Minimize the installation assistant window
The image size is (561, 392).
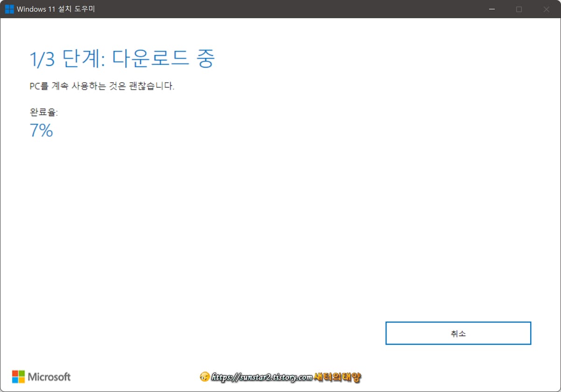492,9
